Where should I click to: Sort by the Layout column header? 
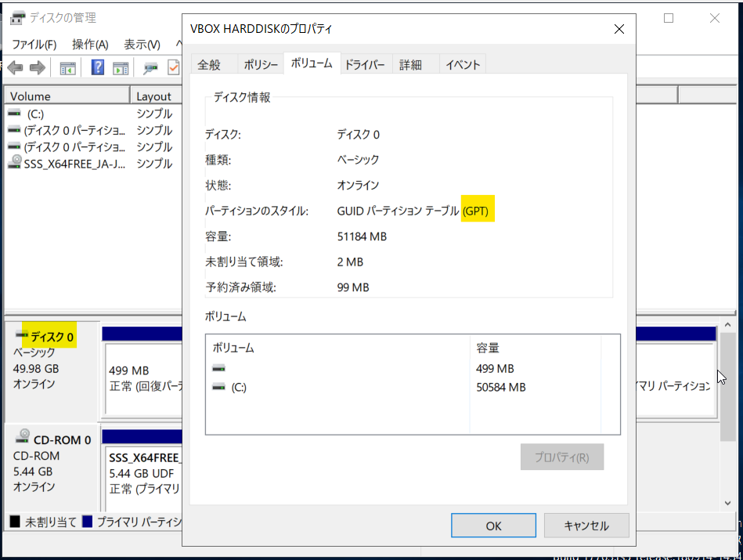[157, 96]
